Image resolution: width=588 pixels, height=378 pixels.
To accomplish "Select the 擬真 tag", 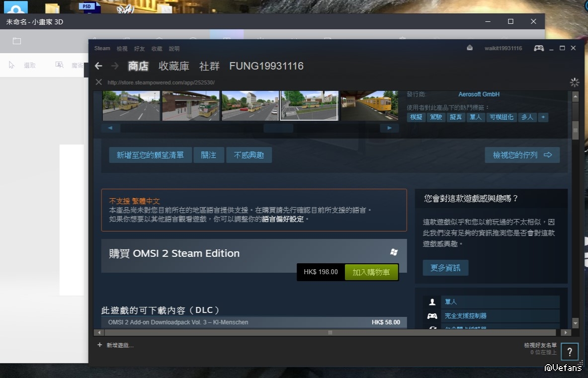I will point(456,117).
